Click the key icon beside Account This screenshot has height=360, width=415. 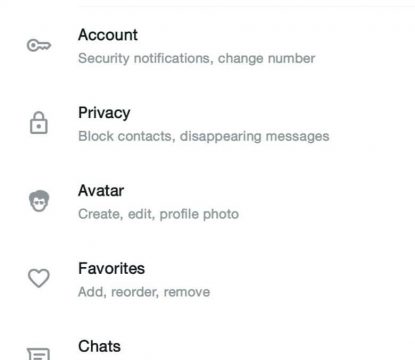tap(39, 45)
